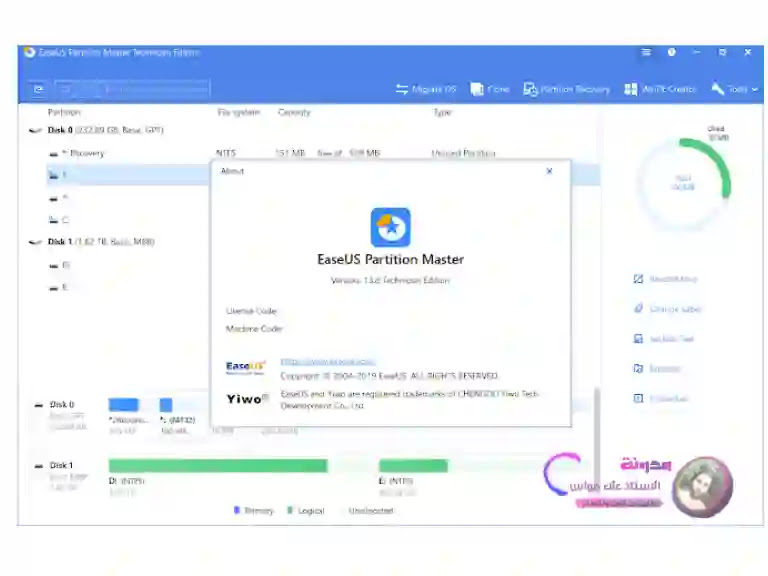Screen dimensions: 768x576
Task: Open the Tools dropdown in the toolbar
Action: (735, 89)
